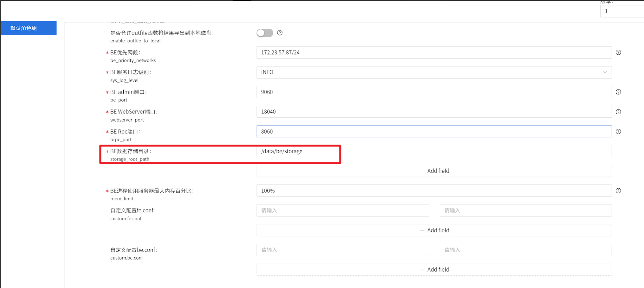This screenshot has width=644, height=288.
Task: Click the storage_root_path input /data/be/storage
Action: pyautogui.click(x=434, y=151)
